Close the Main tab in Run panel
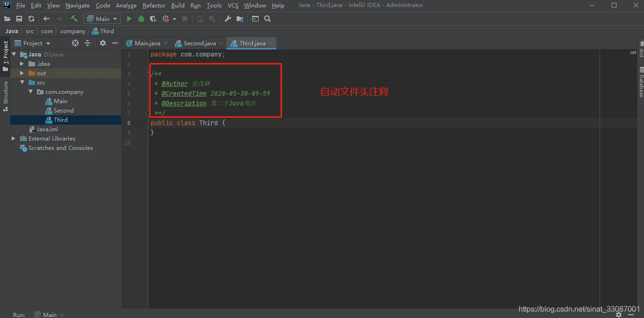 pyautogui.click(x=62, y=315)
